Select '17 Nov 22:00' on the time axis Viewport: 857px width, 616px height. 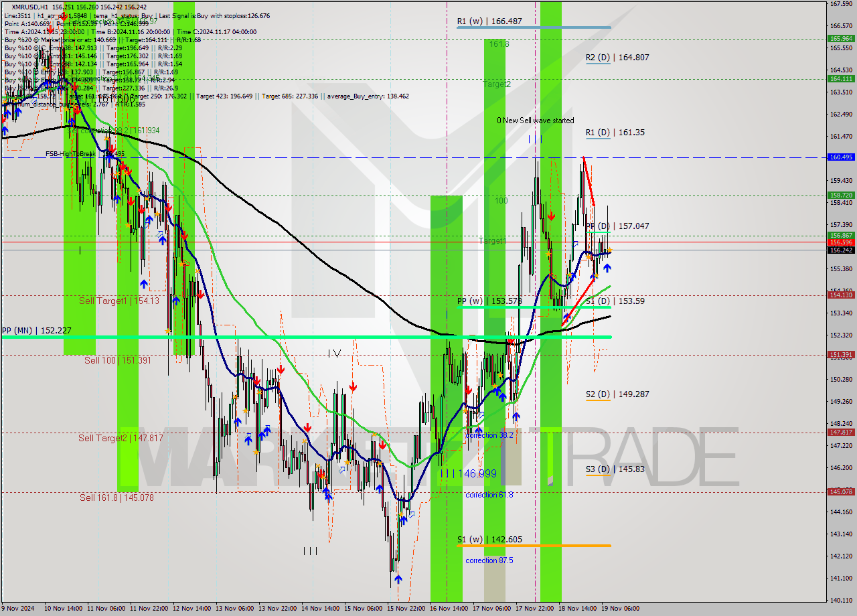pos(535,609)
